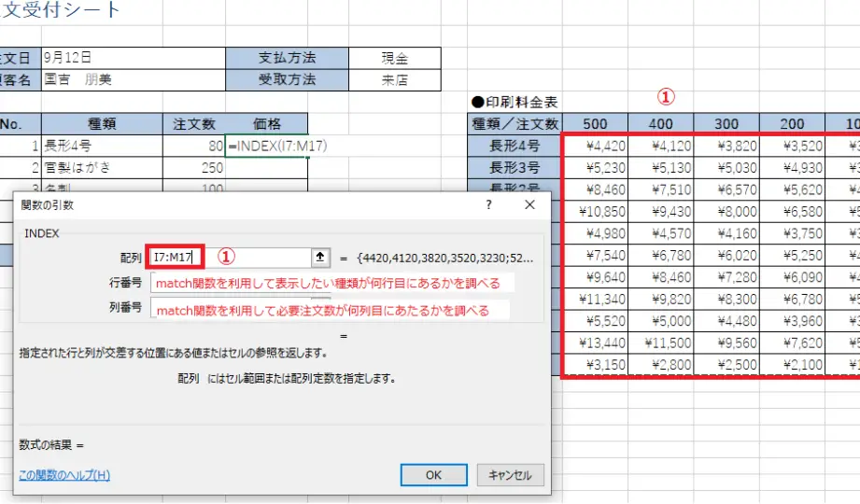Click the collapse dialog arrow beside 配列 field
Screen dimensions: 860x504
click(x=321, y=258)
